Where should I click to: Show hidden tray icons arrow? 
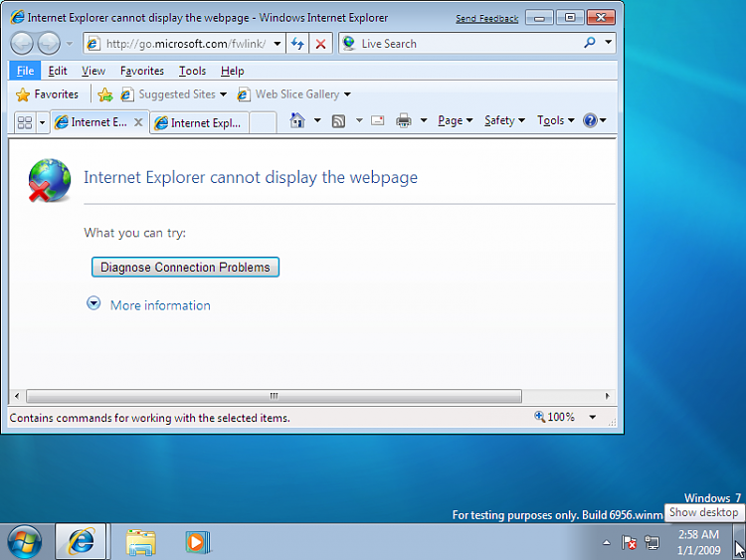pyautogui.click(x=606, y=542)
